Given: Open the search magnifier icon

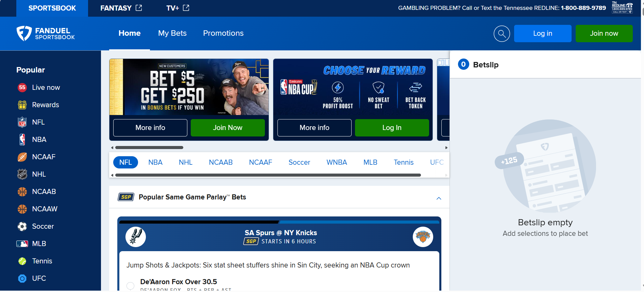Looking at the screenshot, I should tap(502, 34).
